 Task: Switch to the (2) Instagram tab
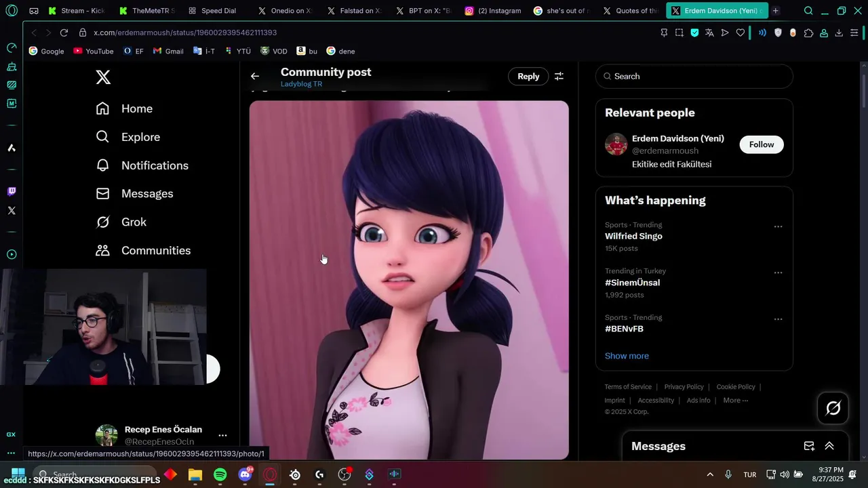point(494,11)
